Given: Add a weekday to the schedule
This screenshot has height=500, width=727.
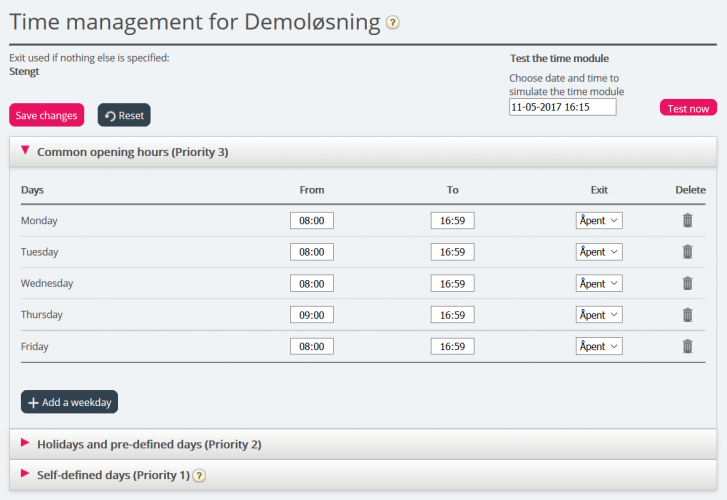Looking at the screenshot, I should 69,402.
